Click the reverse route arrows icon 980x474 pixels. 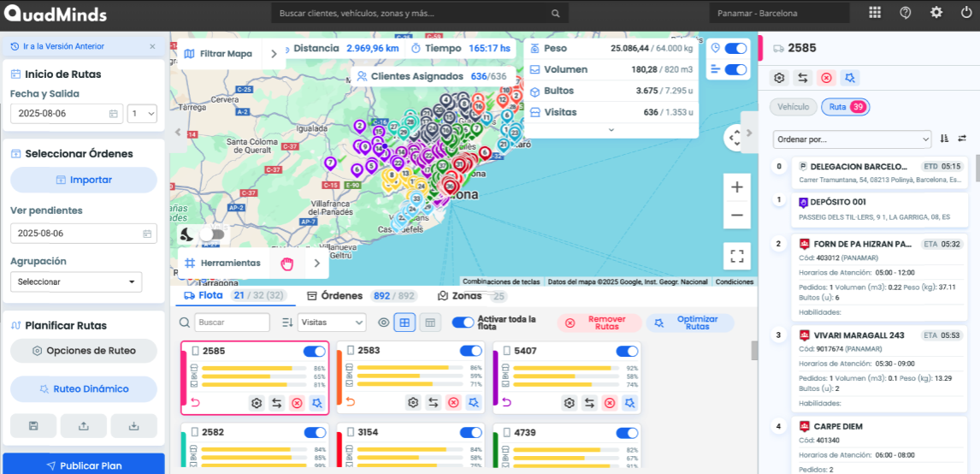pos(962,139)
